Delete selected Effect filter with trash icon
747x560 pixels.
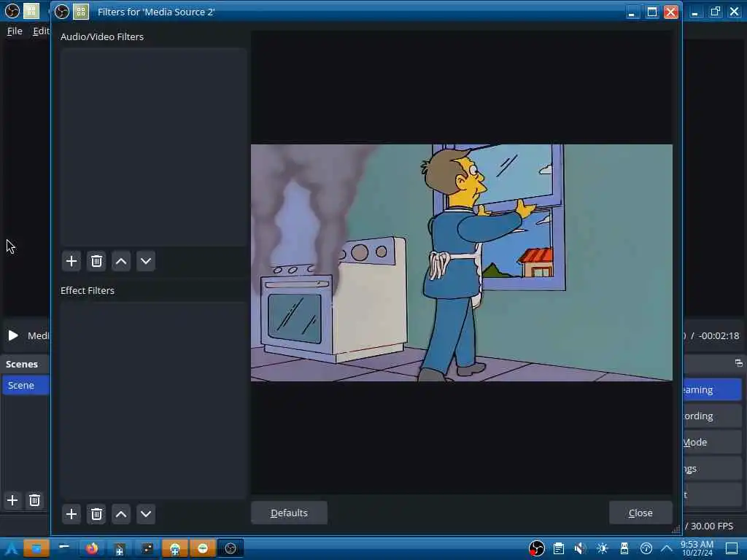96,514
